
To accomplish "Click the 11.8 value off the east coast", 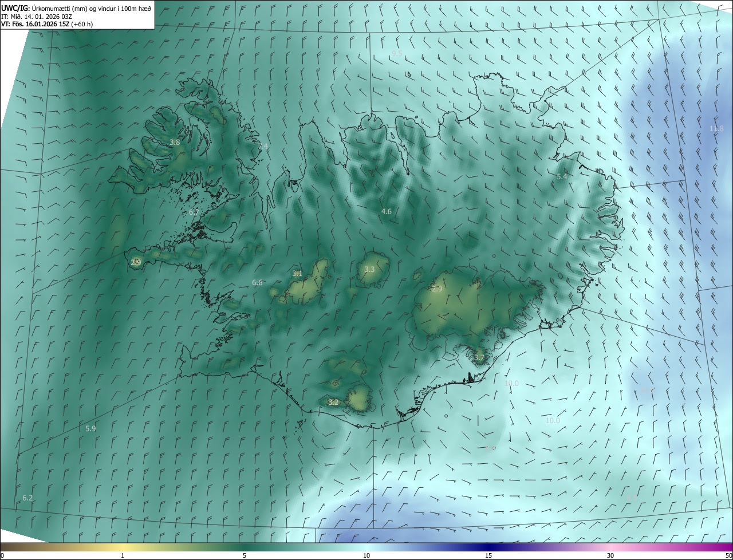I will [716, 128].
